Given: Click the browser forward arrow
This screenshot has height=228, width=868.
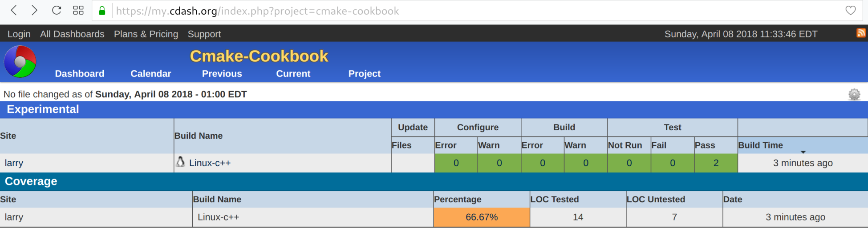Looking at the screenshot, I should point(34,11).
